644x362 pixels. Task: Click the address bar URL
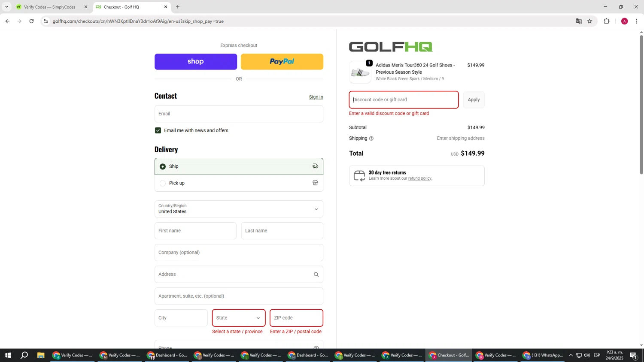click(x=138, y=21)
